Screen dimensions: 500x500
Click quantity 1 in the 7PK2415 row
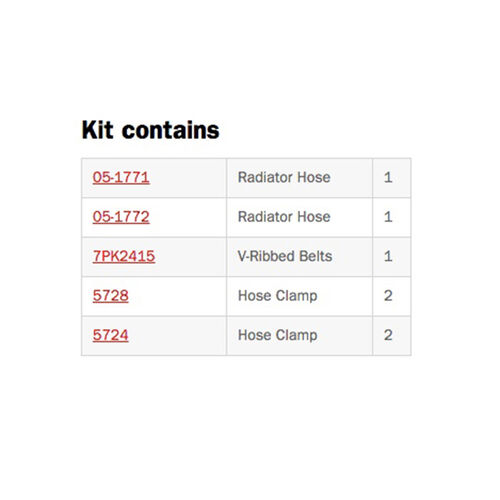click(388, 256)
